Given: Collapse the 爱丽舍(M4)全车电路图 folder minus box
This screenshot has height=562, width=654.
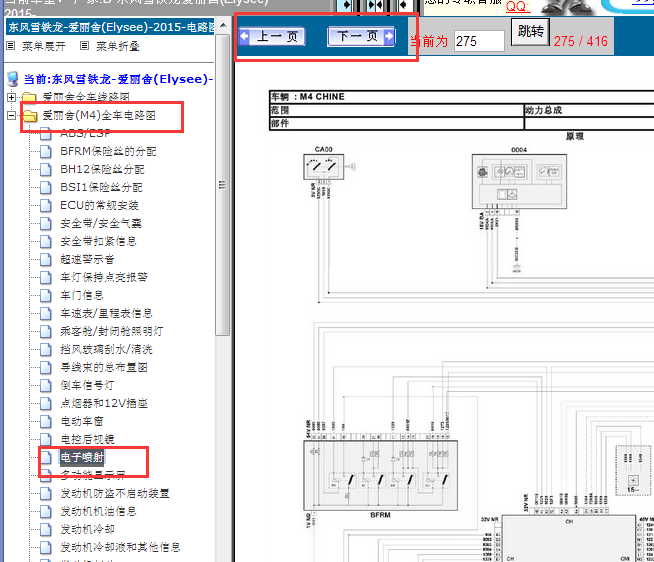Looking at the screenshot, I should pos(11,116).
